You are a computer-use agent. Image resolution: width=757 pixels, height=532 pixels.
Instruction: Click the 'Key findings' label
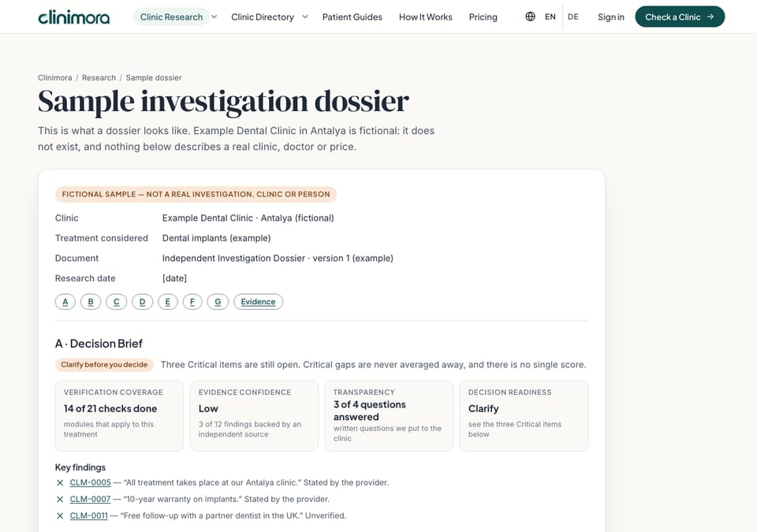coord(80,467)
